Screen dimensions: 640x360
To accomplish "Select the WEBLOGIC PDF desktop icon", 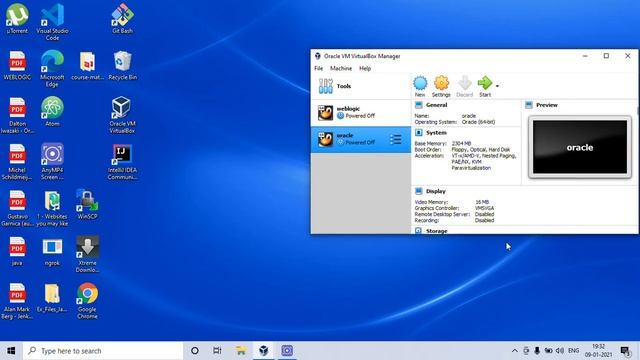I will [x=17, y=65].
